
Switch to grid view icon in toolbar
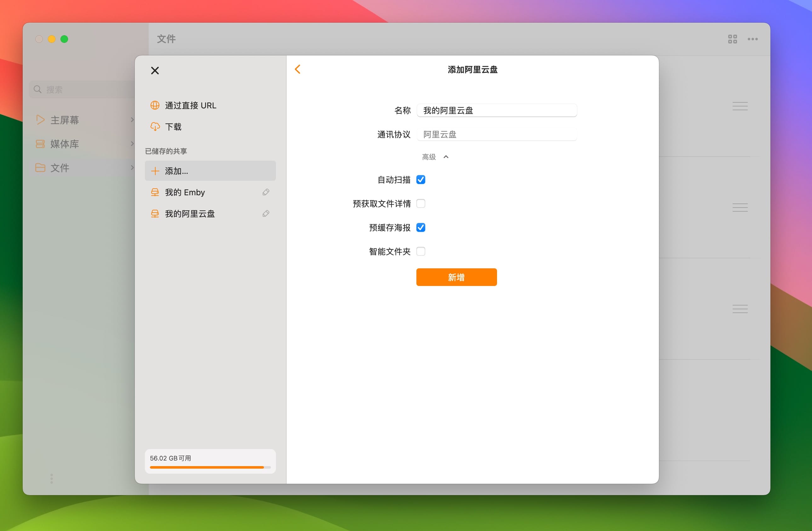coord(733,39)
